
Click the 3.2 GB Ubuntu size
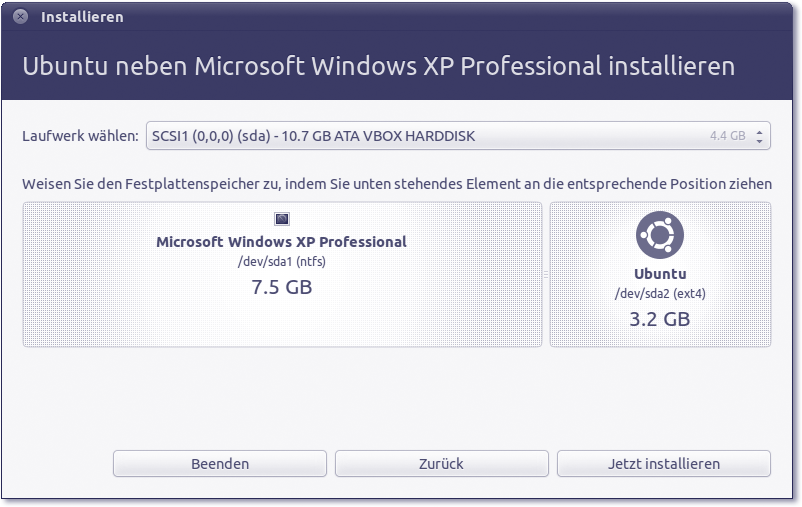[660, 319]
